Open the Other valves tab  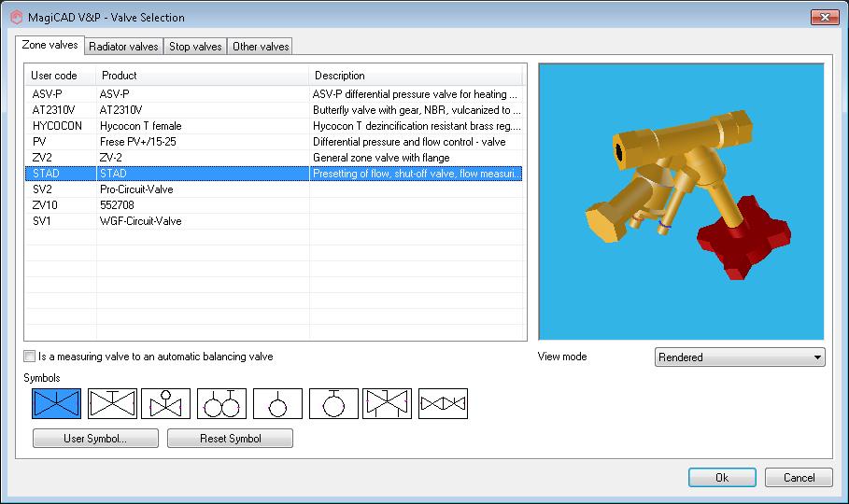pos(261,47)
